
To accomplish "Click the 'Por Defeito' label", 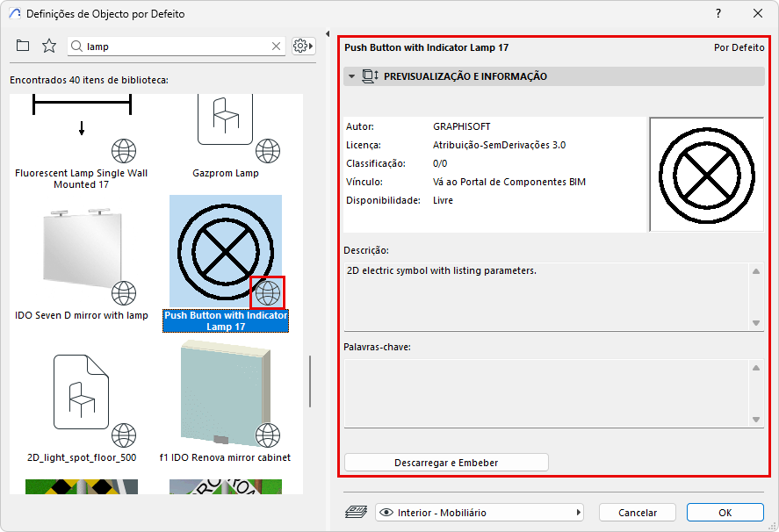I will point(739,47).
